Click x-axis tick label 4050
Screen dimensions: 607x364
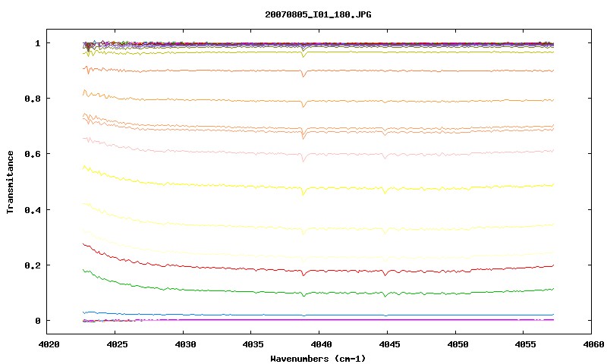click(x=458, y=344)
